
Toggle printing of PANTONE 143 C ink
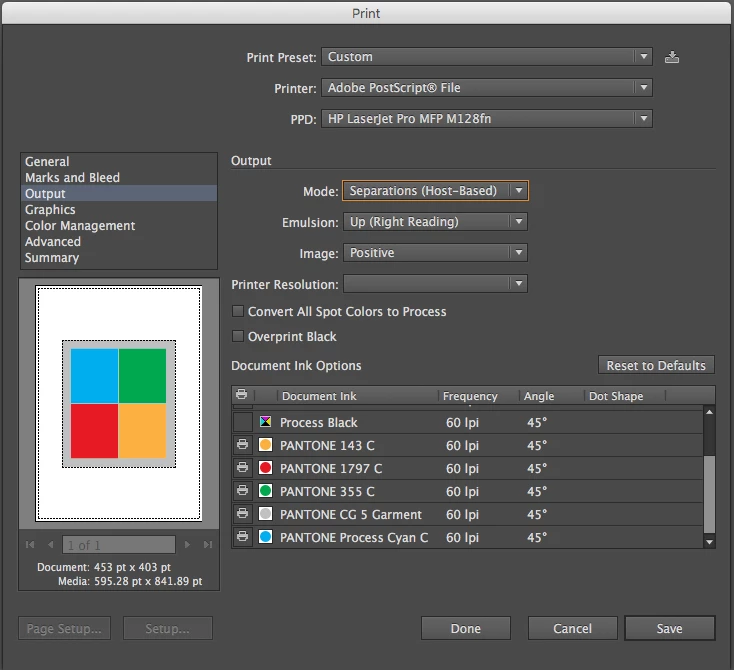(x=242, y=444)
